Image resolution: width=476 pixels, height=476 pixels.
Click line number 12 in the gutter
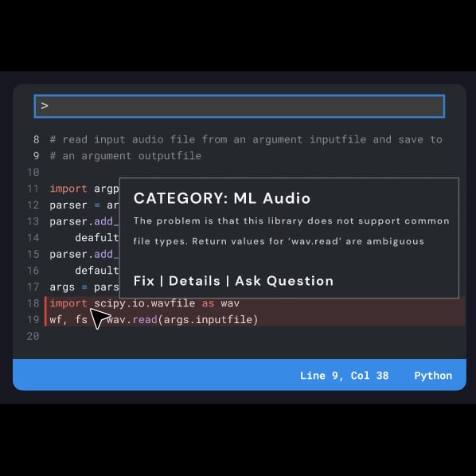(x=33, y=205)
